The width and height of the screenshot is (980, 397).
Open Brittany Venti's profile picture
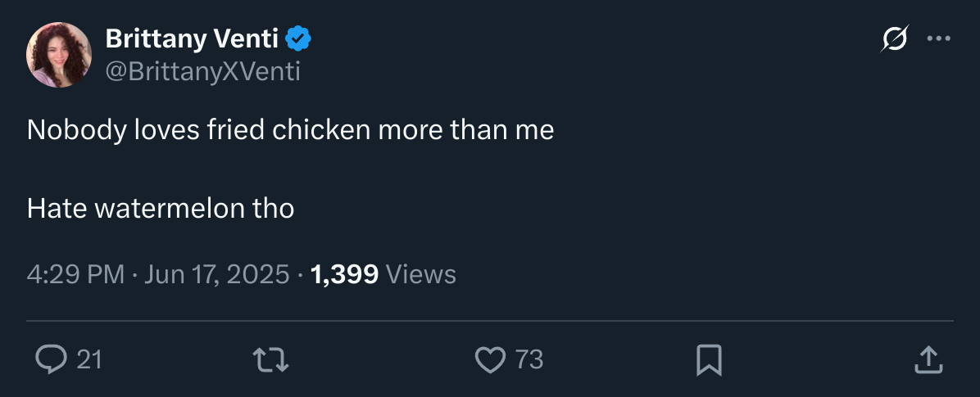pyautogui.click(x=58, y=55)
